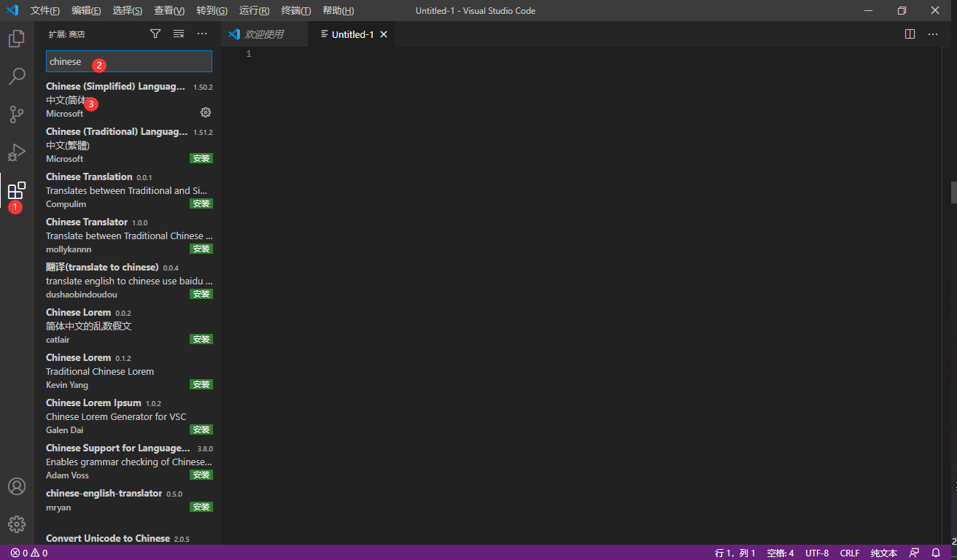Viewport: 957px width, 560px height.
Task: Close the Untitled-1 tab
Action: pyautogui.click(x=384, y=34)
